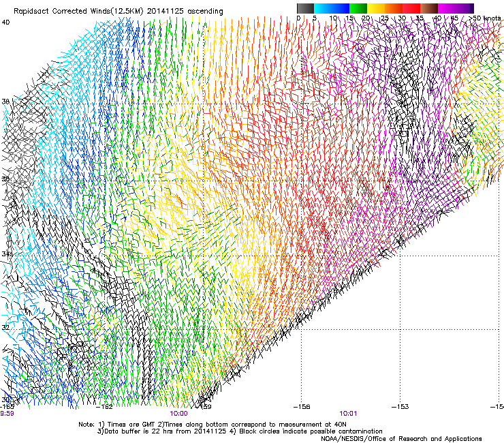Click the orange 25-30 knots legend swatch

coord(394,8)
